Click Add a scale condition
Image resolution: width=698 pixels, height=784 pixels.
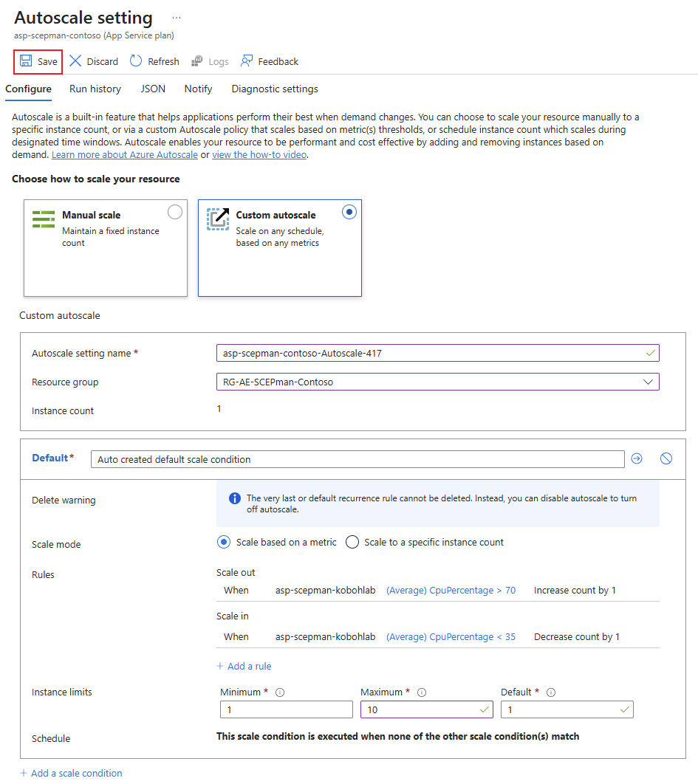tap(71, 773)
